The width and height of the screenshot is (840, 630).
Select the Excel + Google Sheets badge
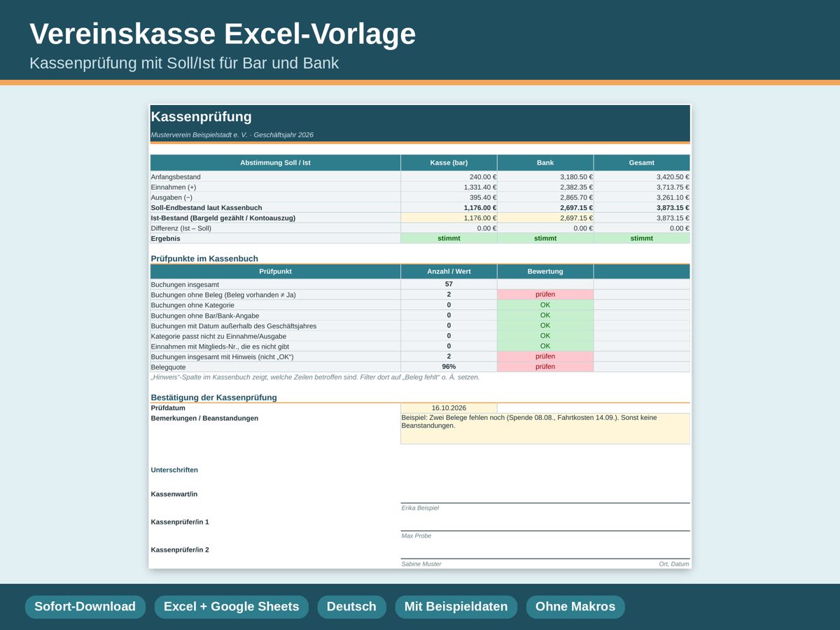[231, 607]
